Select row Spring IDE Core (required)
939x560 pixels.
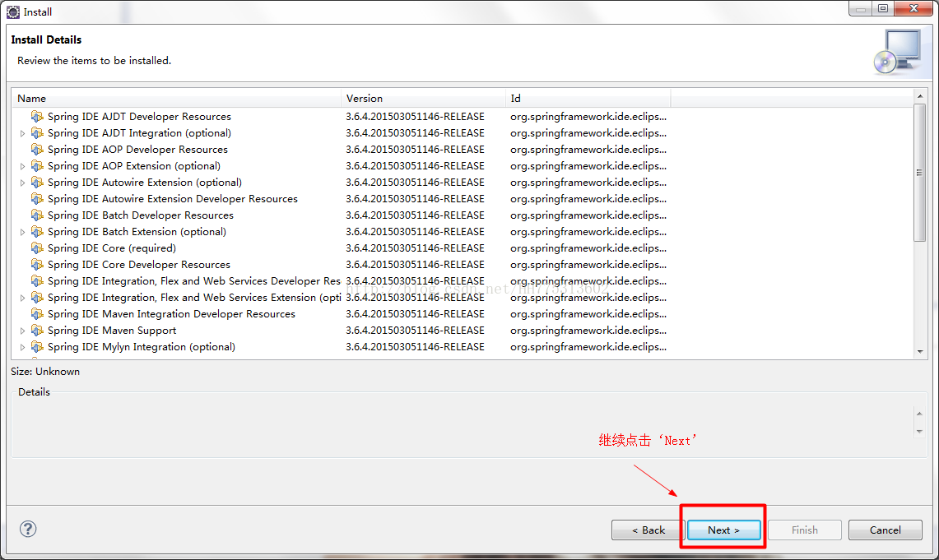[463, 248]
